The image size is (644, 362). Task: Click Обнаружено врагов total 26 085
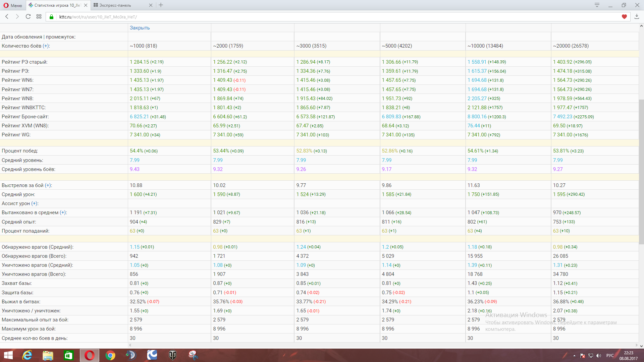tap(560, 256)
